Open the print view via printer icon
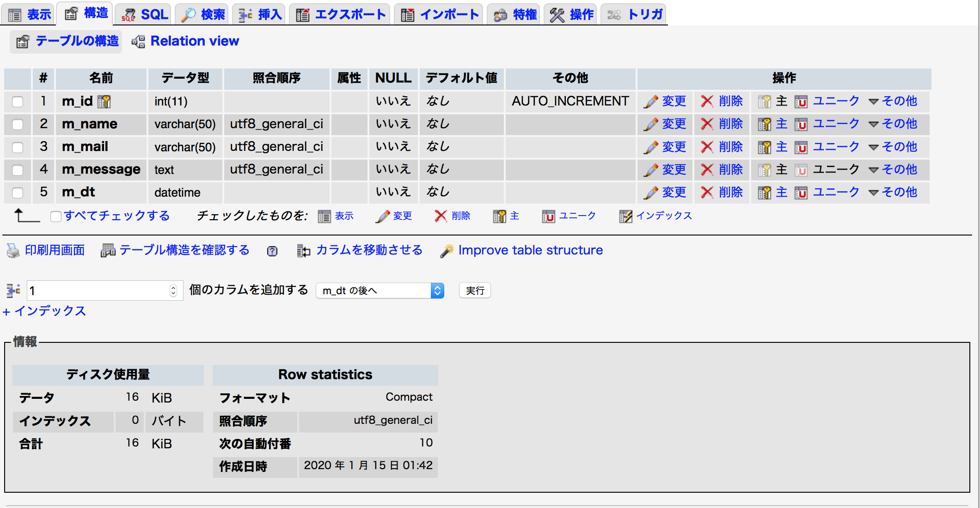Image resolution: width=980 pixels, height=508 pixels. [12, 250]
